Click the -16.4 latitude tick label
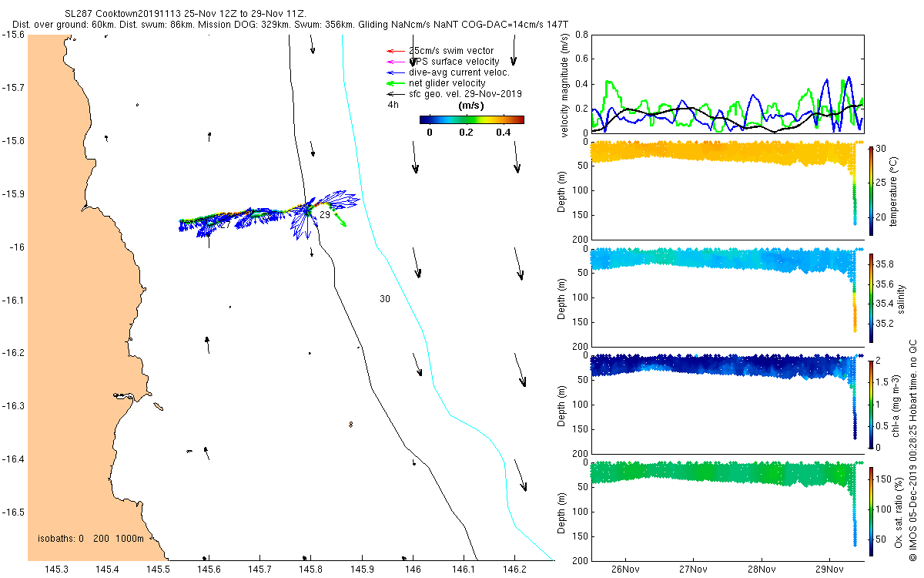Image resolution: width=924 pixels, height=578 pixels. (12, 459)
